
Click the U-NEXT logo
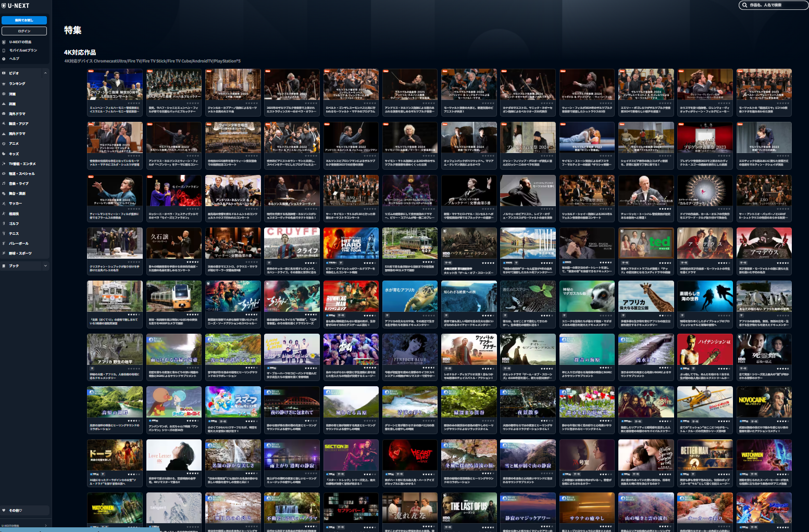click(16, 6)
